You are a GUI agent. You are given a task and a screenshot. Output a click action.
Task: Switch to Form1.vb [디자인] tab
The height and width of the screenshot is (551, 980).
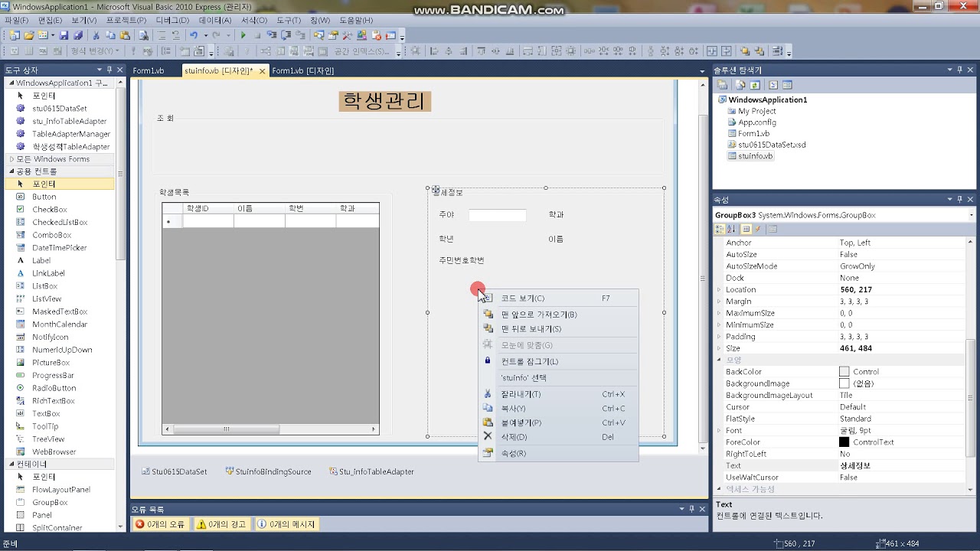[x=303, y=70]
